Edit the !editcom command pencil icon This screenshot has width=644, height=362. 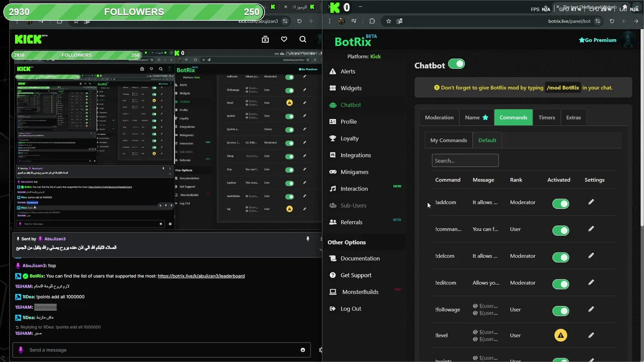[x=591, y=283]
